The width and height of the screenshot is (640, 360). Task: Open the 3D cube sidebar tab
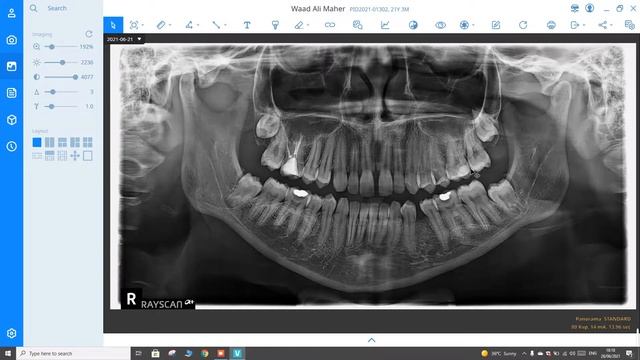point(11,120)
